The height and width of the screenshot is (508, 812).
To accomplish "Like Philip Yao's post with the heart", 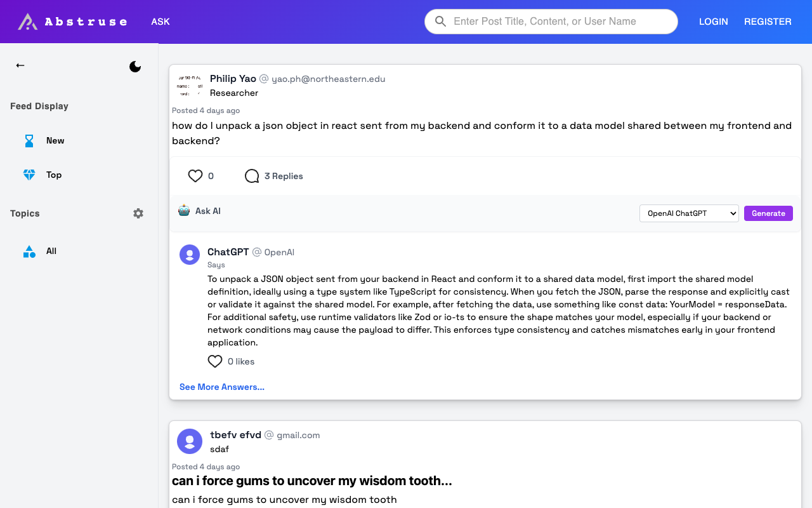I will click(195, 176).
